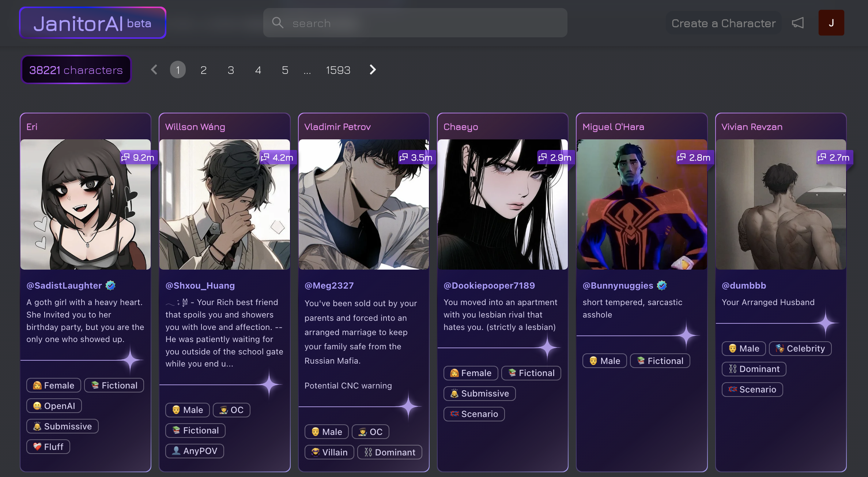Open Eri character portrait

(86, 204)
